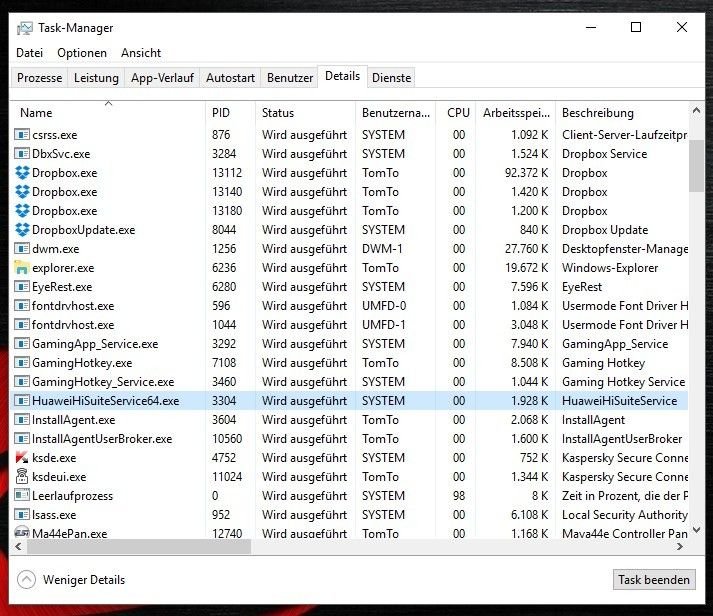This screenshot has height=616, width=713.
Task: Sort by the Benutzername column header
Action: coord(395,113)
